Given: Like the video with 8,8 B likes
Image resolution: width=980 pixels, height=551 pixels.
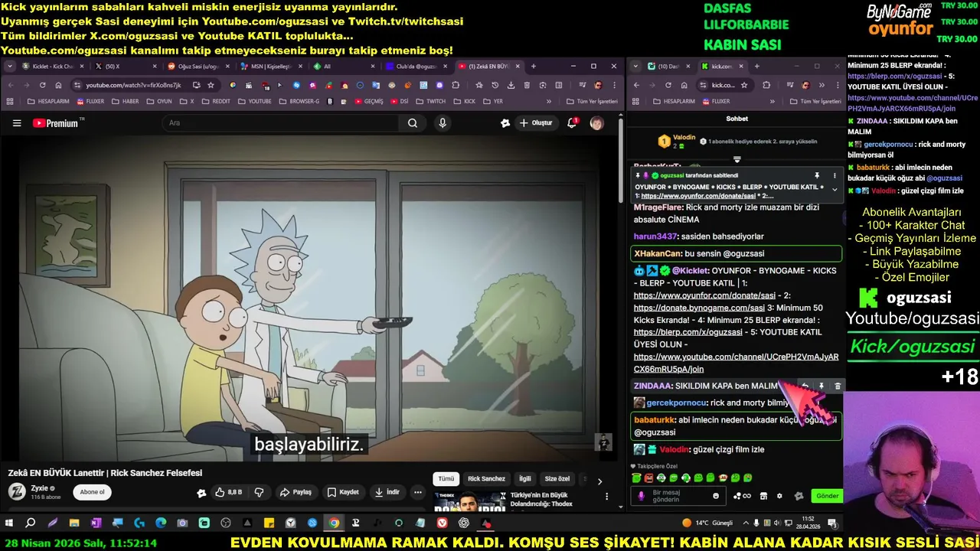Looking at the screenshot, I should pos(228,492).
